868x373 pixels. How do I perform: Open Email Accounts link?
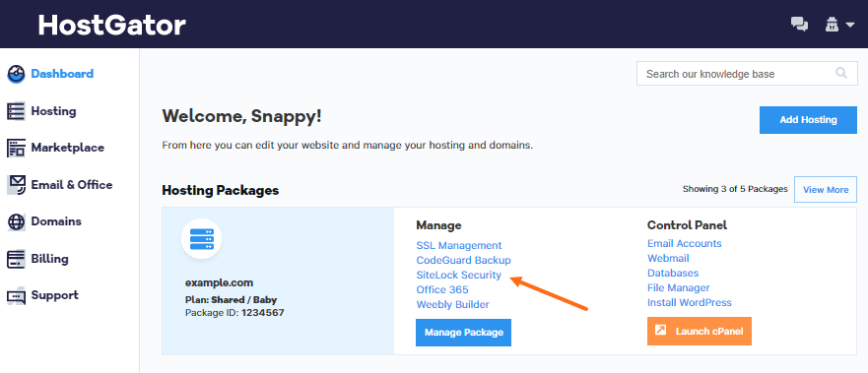pos(684,243)
